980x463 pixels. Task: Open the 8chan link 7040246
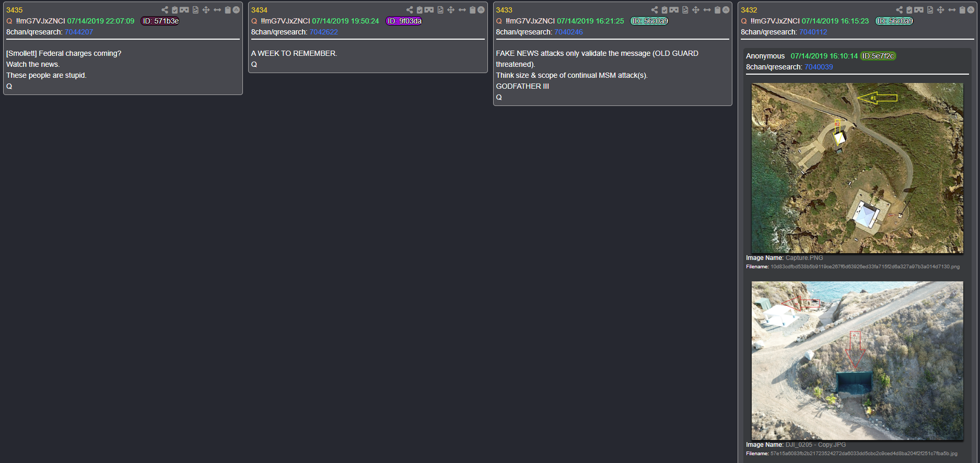coord(569,32)
